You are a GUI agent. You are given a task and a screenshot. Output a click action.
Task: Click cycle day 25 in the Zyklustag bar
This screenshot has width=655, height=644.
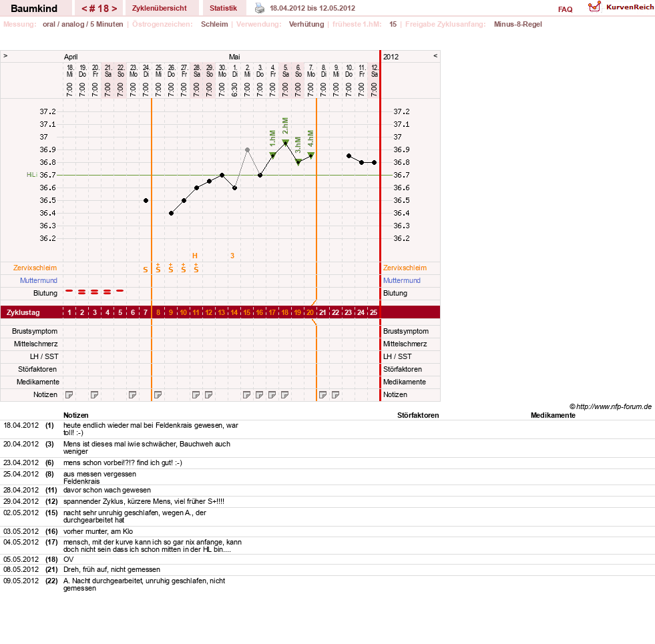[x=373, y=312]
